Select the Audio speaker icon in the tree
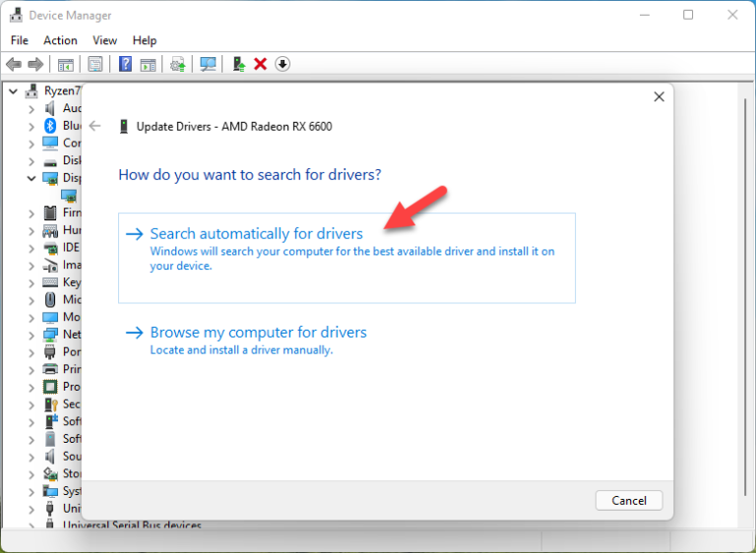The height and width of the screenshot is (553, 756). [x=50, y=108]
